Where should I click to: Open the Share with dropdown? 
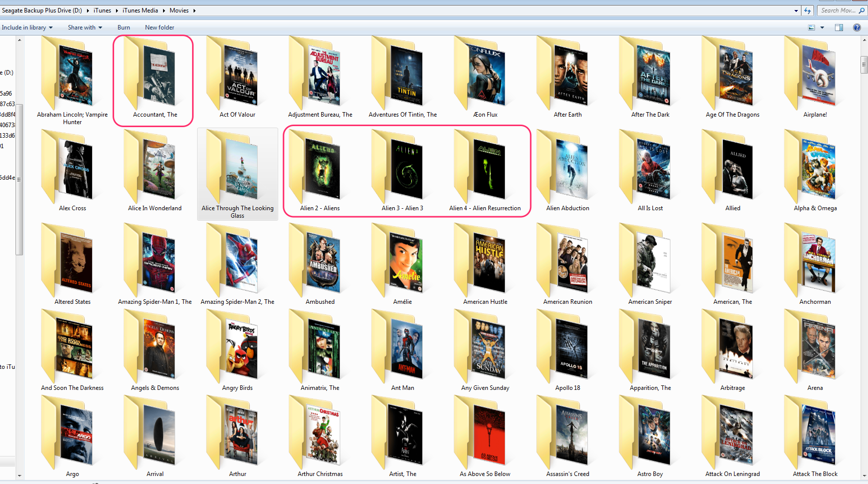(85, 28)
